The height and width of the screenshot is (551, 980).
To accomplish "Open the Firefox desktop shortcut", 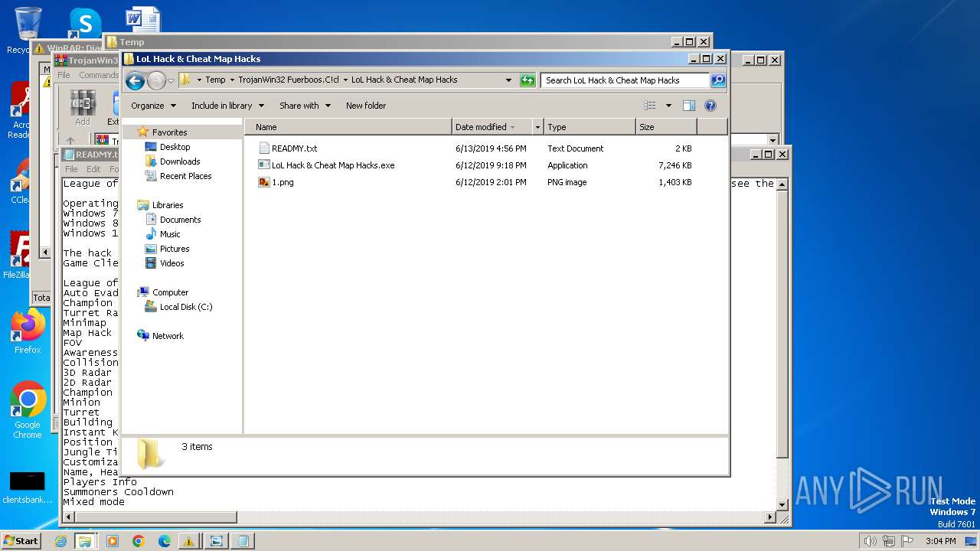I will pos(28,331).
